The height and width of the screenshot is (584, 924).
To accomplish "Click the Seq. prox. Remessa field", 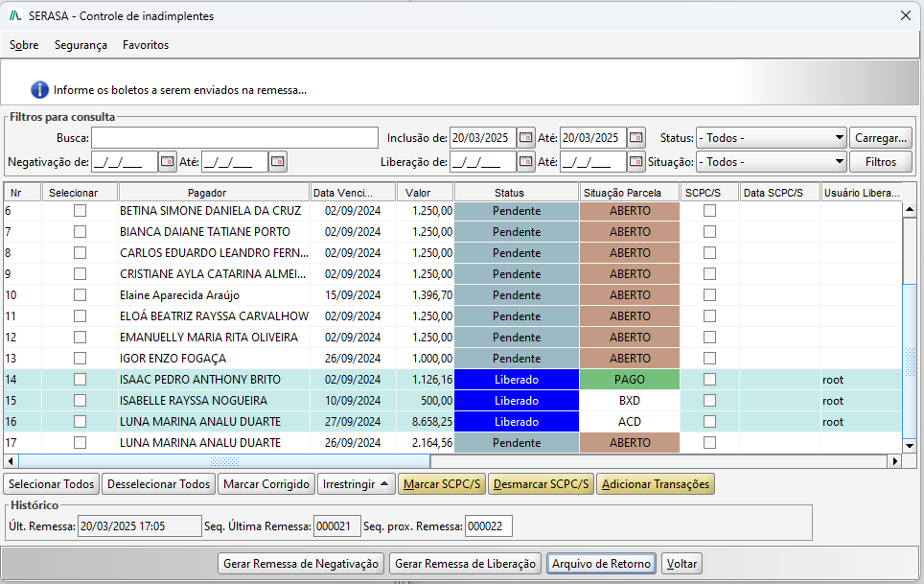I will point(489,526).
